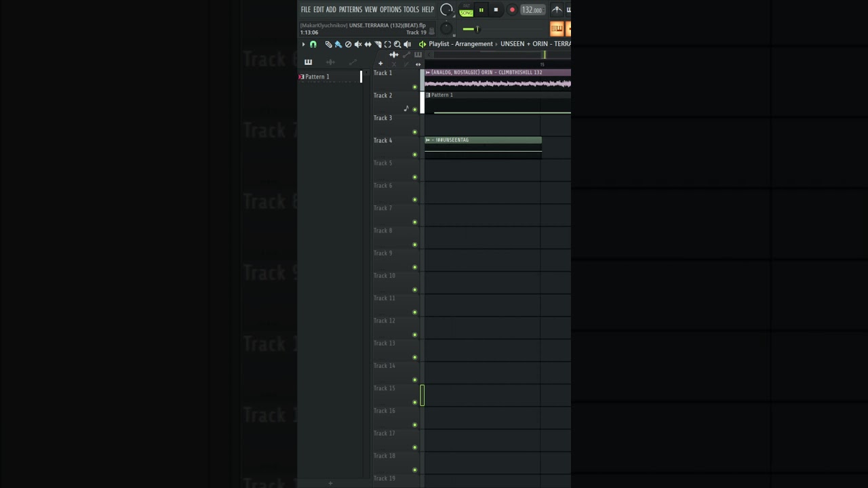Screen dimensions: 868x488
Task: Click the red record button
Action: (512, 9)
